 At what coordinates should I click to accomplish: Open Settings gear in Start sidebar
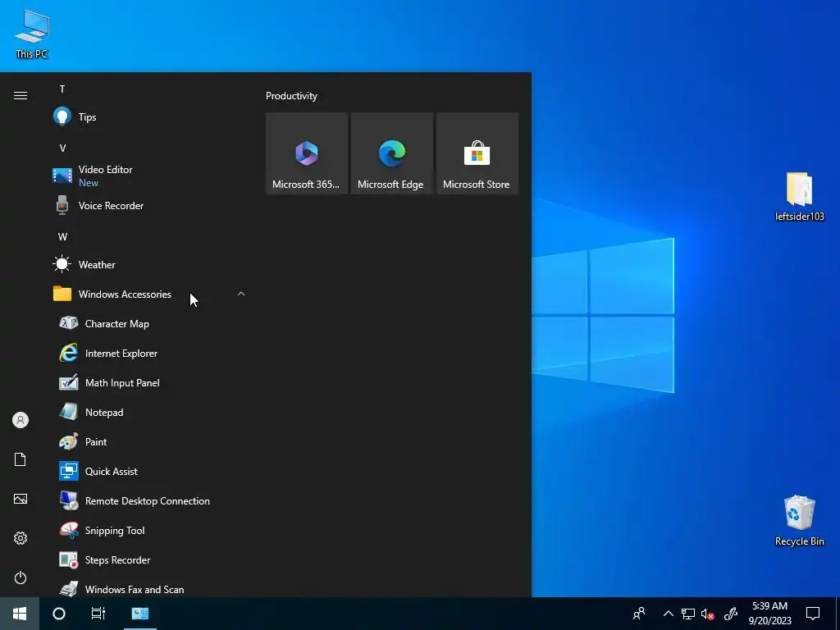click(x=21, y=538)
